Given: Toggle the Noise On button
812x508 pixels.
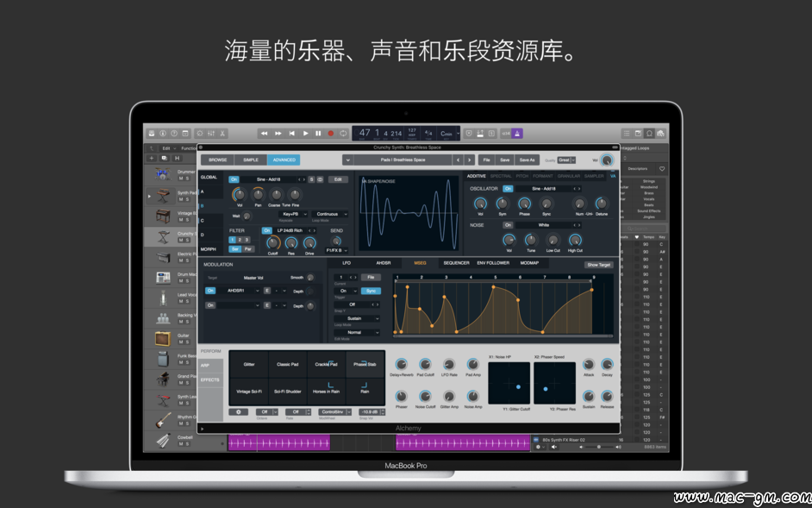Looking at the screenshot, I should tap(508, 225).
